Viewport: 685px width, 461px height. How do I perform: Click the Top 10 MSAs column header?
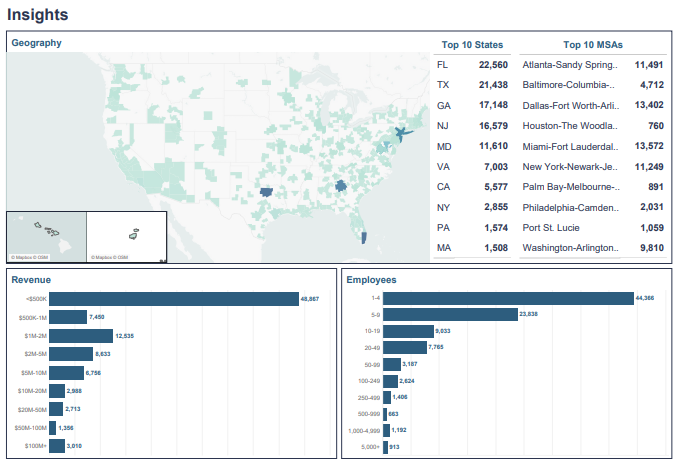[x=594, y=44]
